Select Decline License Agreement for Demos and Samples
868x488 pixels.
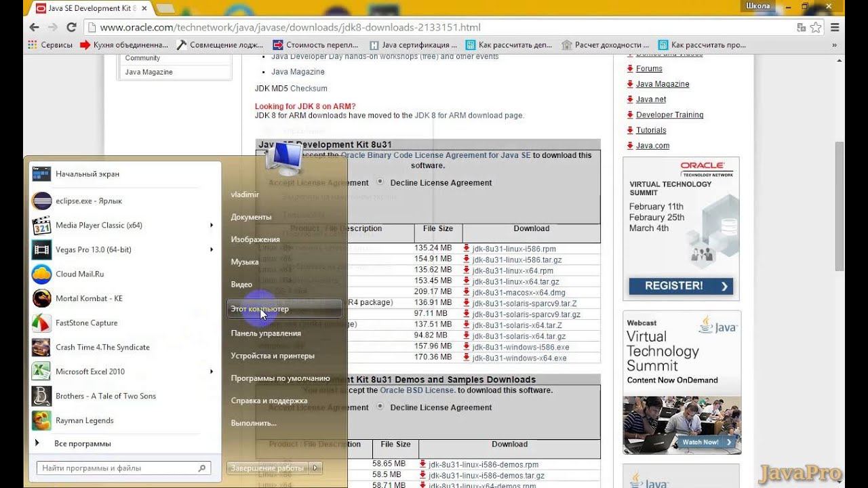pyautogui.click(x=380, y=407)
